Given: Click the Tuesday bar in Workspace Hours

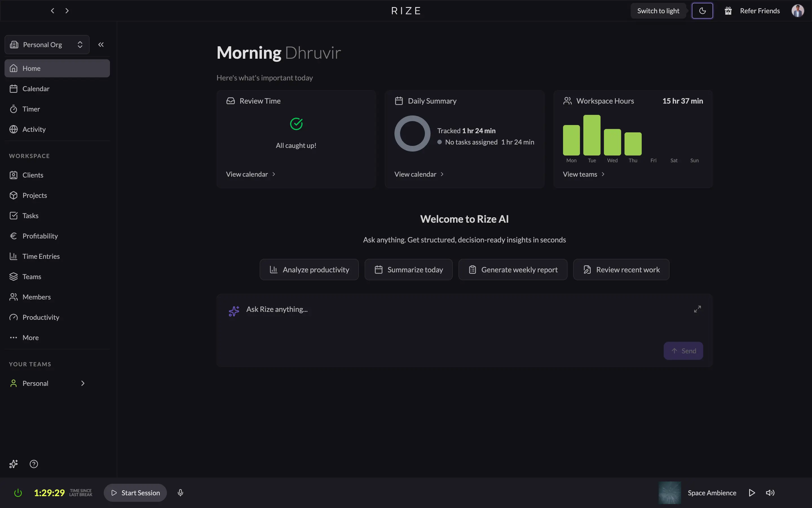Looking at the screenshot, I should [592, 135].
